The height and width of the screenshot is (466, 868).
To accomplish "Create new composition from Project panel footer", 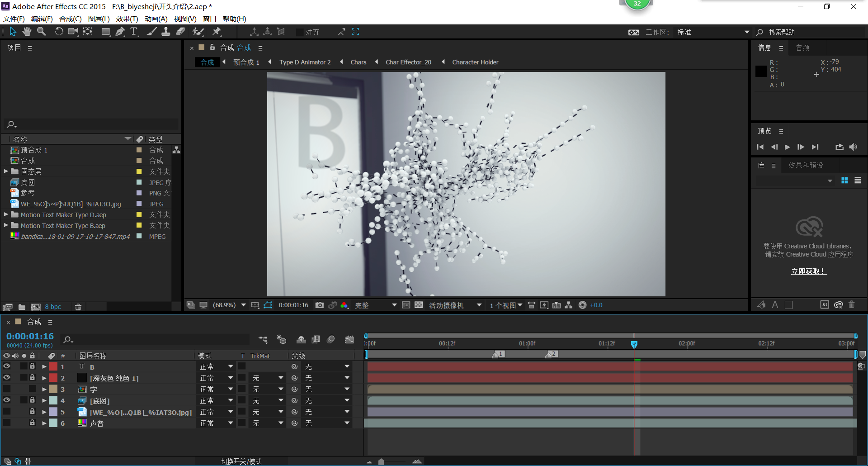I will click(x=36, y=307).
